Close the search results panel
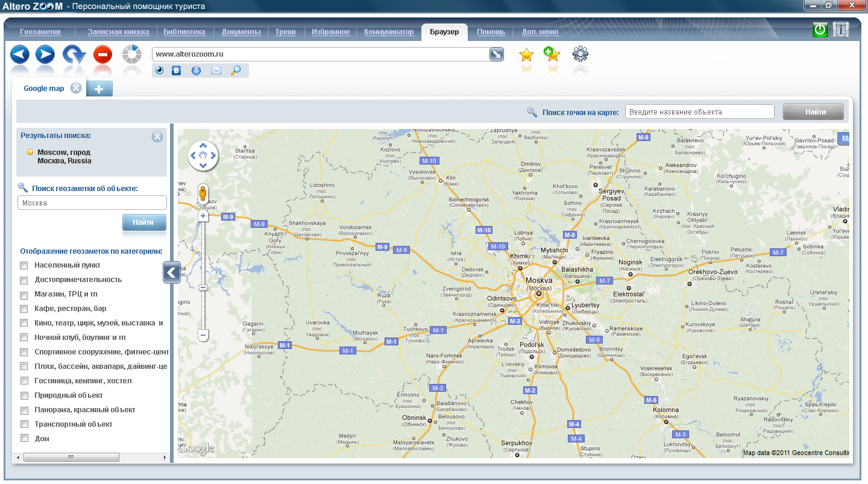The width and height of the screenshot is (868, 484). pyautogui.click(x=157, y=137)
